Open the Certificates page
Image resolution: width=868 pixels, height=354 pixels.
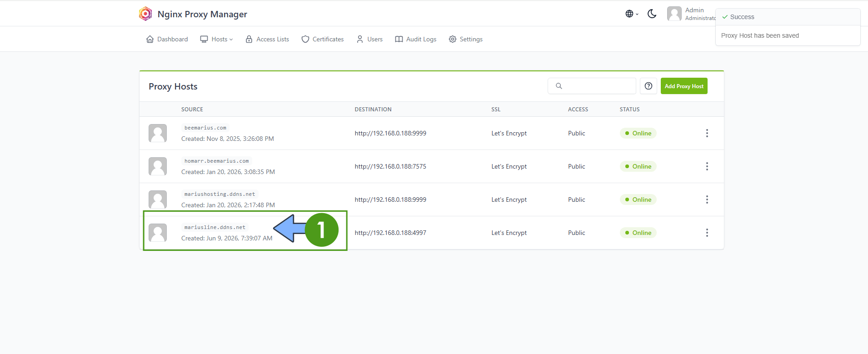[323, 39]
